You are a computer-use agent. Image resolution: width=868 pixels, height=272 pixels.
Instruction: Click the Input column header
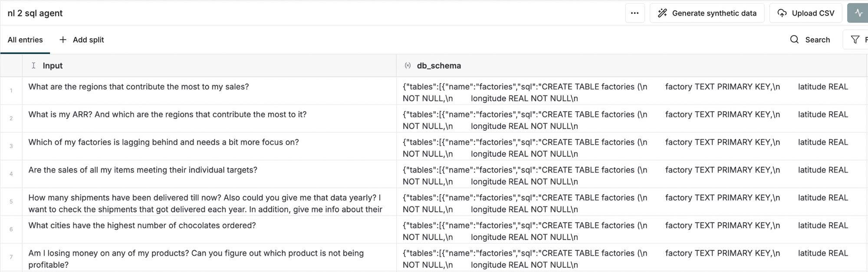(x=53, y=66)
